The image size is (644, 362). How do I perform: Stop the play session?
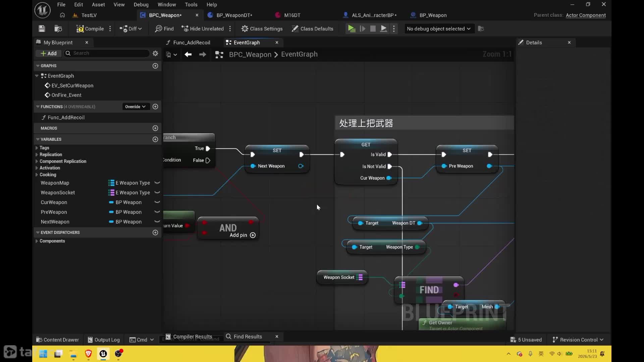click(x=373, y=29)
